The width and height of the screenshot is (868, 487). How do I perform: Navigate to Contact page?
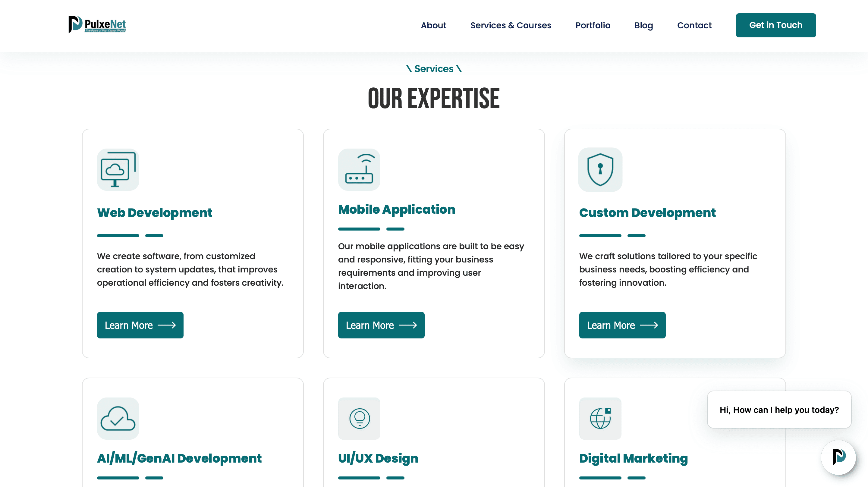pos(694,25)
